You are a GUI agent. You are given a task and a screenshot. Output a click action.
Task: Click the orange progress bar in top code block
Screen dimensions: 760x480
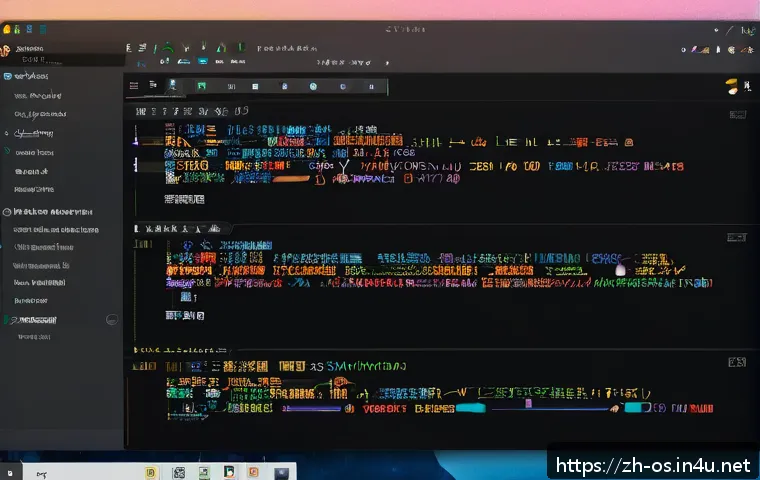[290, 179]
